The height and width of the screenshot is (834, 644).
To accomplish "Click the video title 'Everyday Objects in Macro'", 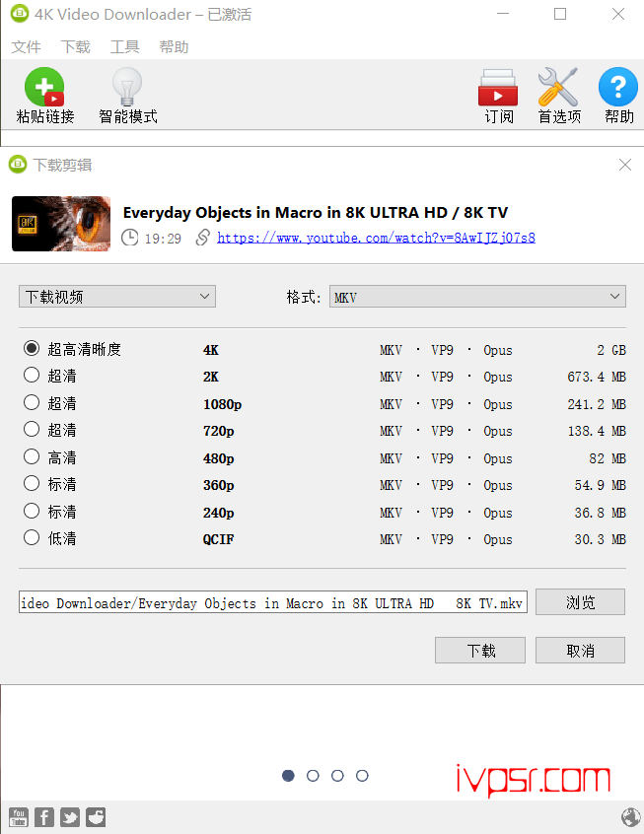I will 316,213.
